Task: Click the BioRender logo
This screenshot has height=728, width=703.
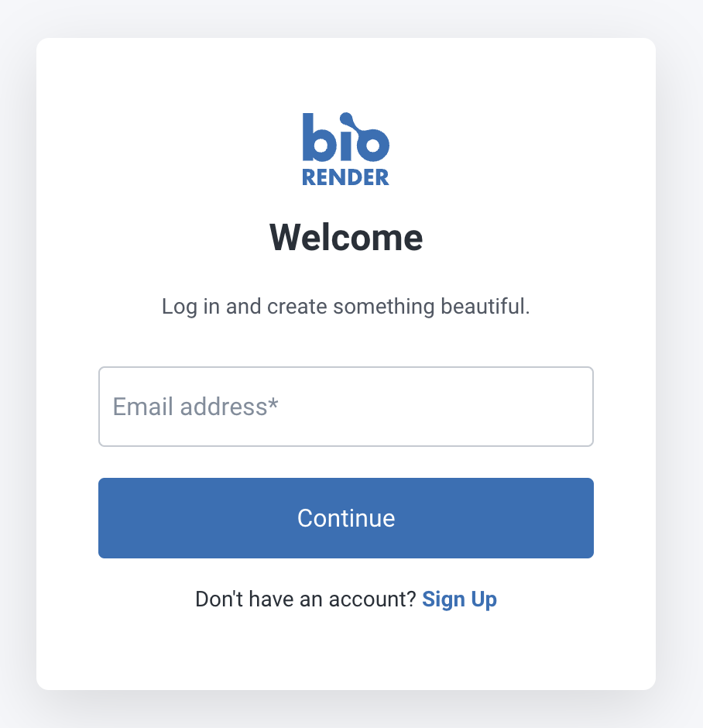Action: pyautogui.click(x=345, y=149)
